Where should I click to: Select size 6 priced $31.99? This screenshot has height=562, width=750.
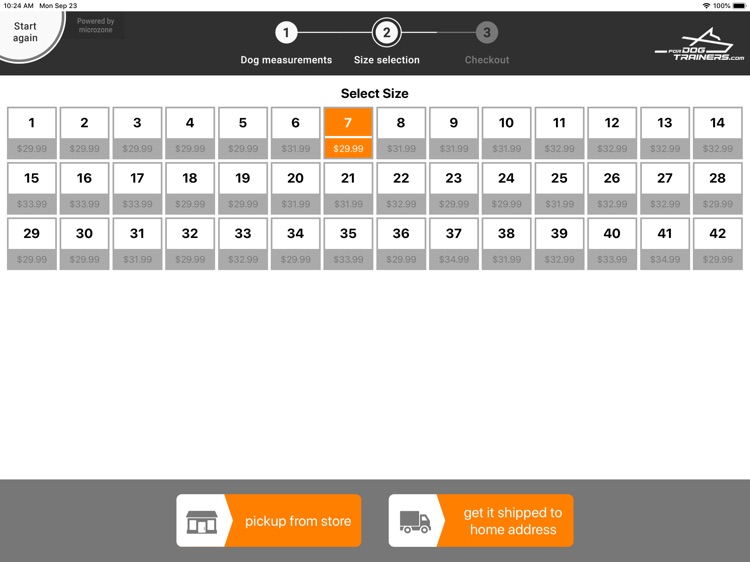coord(296,133)
